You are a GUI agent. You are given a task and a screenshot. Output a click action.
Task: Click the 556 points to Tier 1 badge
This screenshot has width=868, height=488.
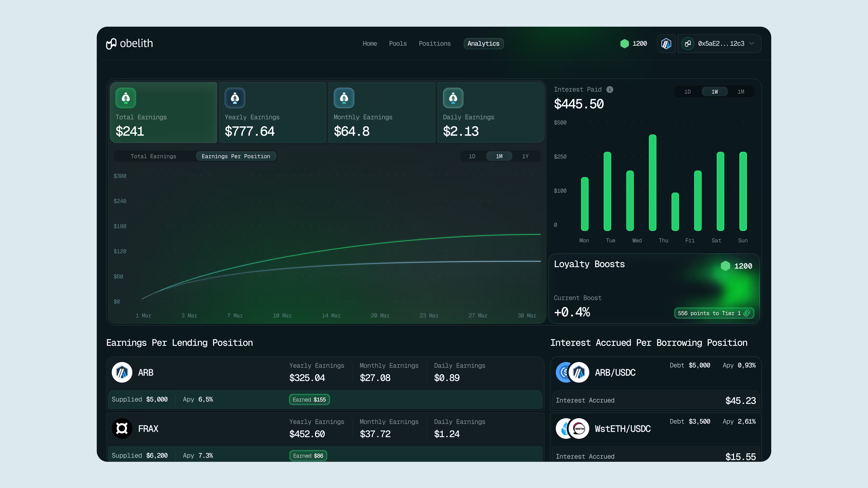click(714, 313)
